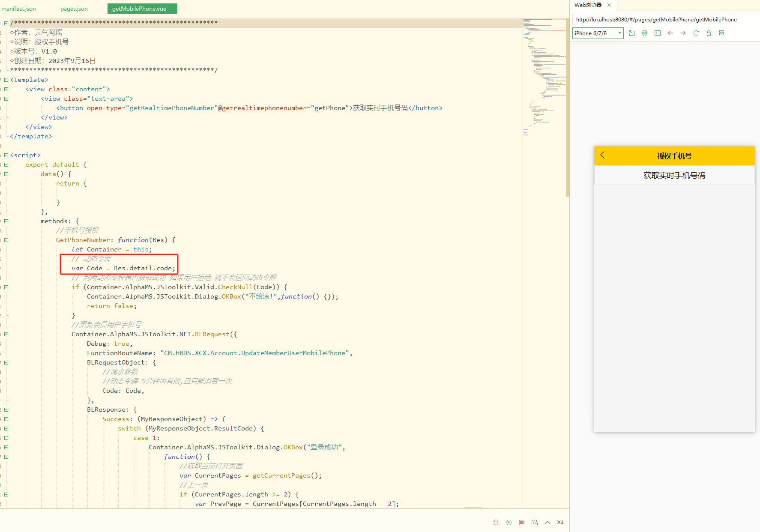Collapse the Success: arrow function block

pos(6,419)
